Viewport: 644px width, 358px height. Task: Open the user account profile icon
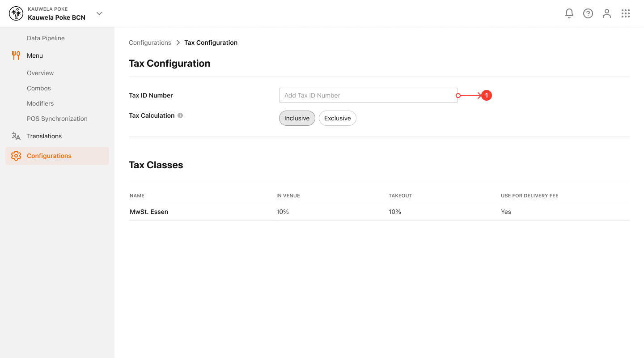click(607, 13)
